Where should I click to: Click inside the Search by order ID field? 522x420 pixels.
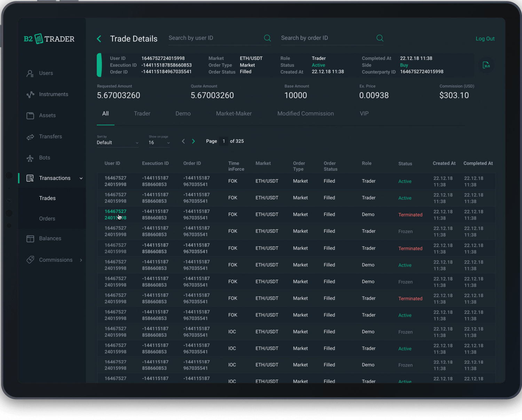click(324, 38)
